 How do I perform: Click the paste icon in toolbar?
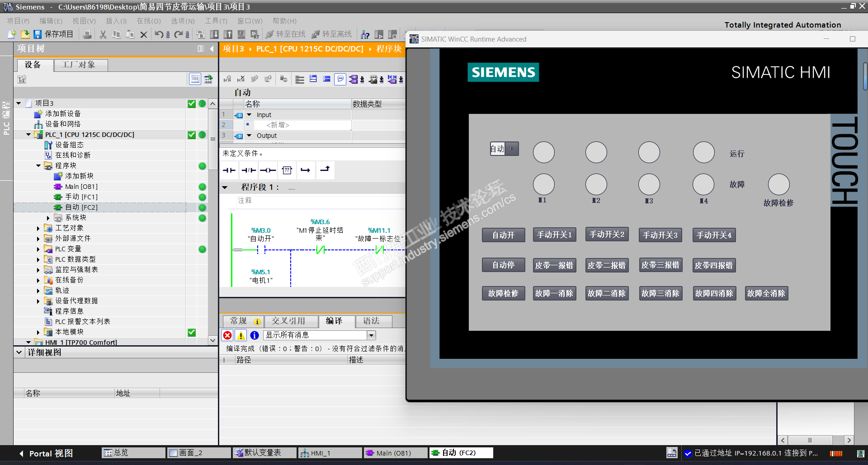[130, 34]
